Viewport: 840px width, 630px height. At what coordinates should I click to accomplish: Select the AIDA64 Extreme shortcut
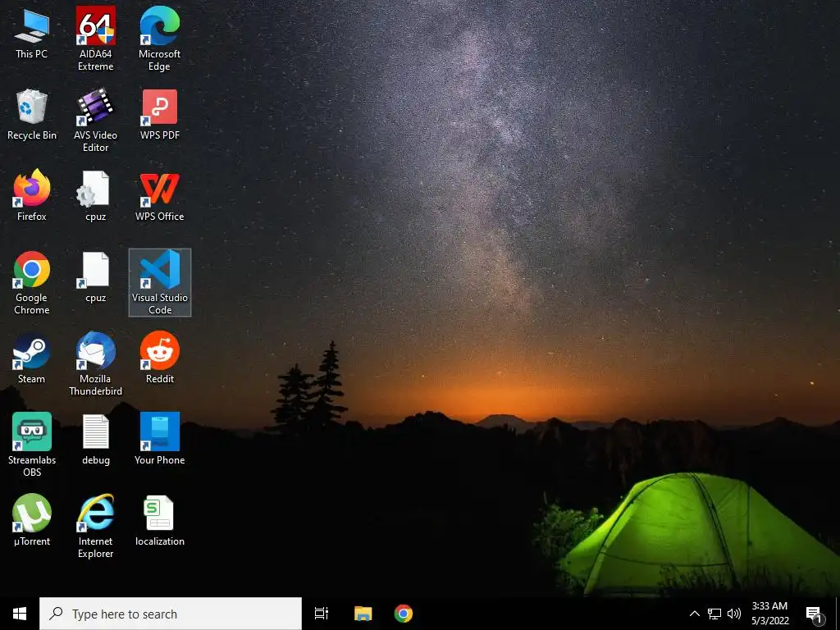[95, 39]
